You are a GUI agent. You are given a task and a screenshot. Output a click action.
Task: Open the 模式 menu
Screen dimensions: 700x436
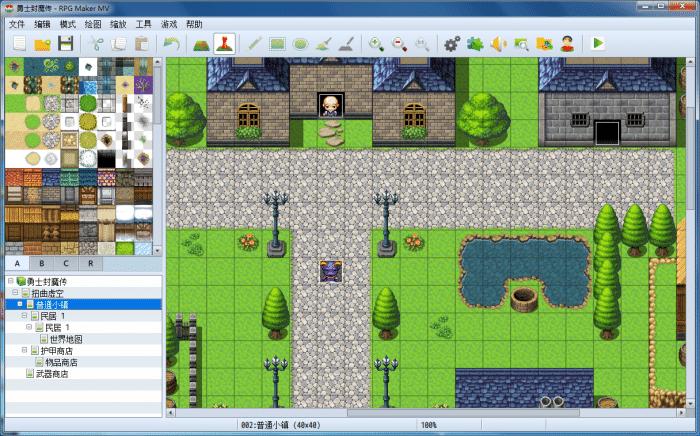(67, 24)
